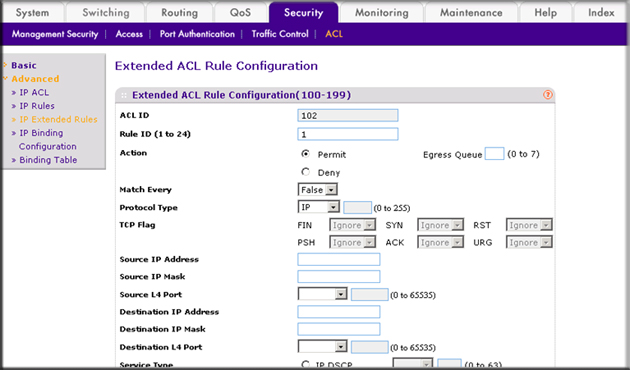Viewport: 630px width, 370px height.
Task: Select the Security tab
Action: (x=303, y=12)
